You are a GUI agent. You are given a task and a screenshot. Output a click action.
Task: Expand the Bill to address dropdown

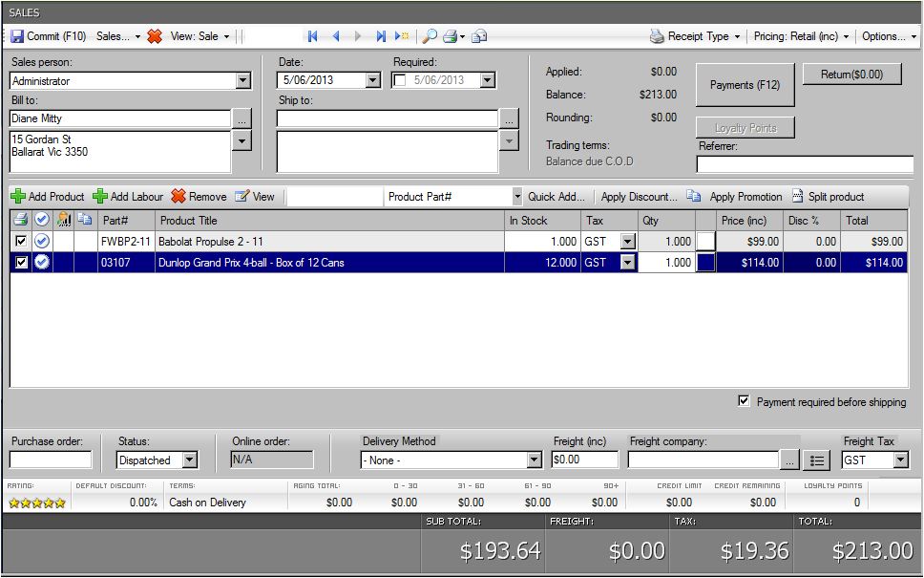coord(242,141)
